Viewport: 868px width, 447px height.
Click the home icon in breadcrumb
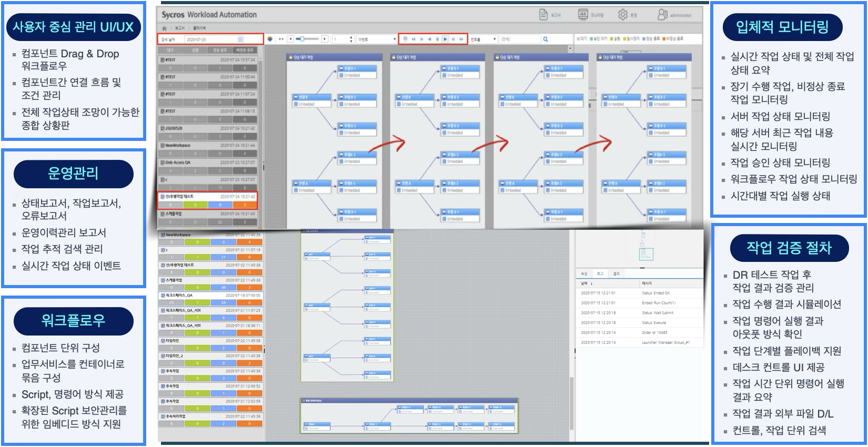[x=165, y=28]
